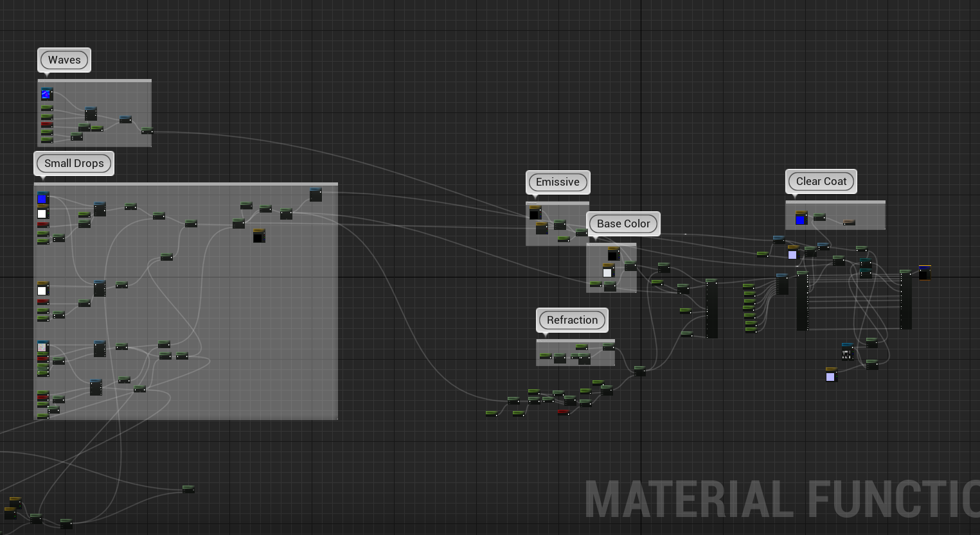Select last node in Waves comment with outgoing wire
Image resolution: width=980 pixels, height=535 pixels.
tap(147, 131)
